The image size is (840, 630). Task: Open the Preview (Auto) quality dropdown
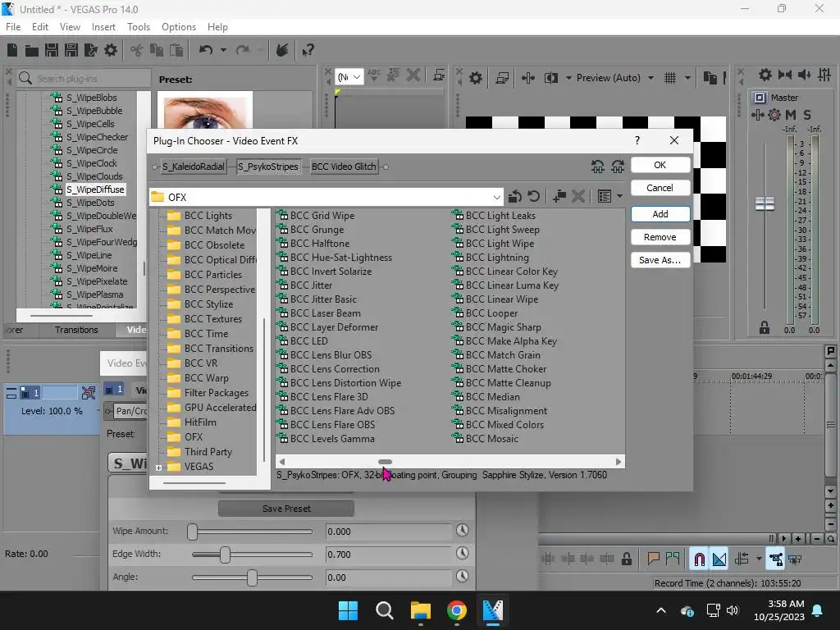coord(651,78)
